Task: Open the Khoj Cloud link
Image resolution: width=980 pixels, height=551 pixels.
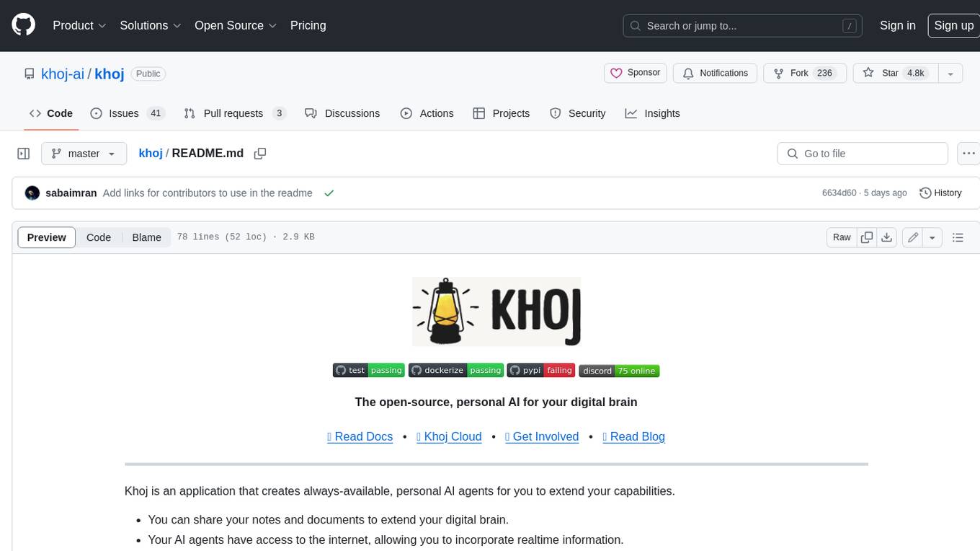Action: (x=449, y=436)
